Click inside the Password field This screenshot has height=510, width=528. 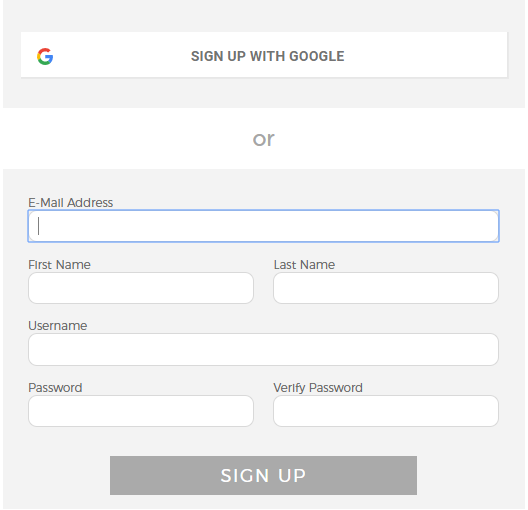click(141, 411)
